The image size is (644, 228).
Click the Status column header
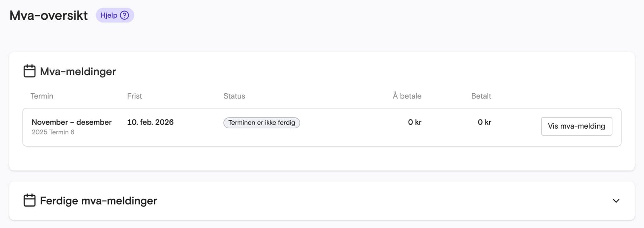pyautogui.click(x=234, y=96)
